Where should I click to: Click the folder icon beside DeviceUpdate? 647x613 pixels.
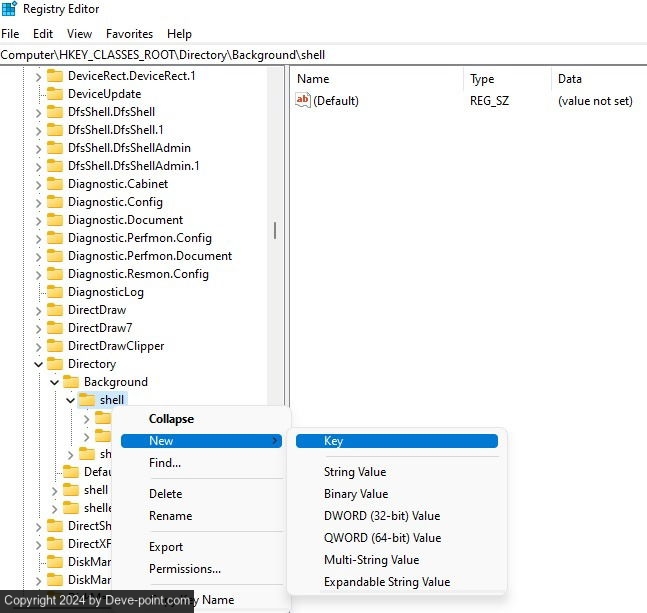click(55, 94)
